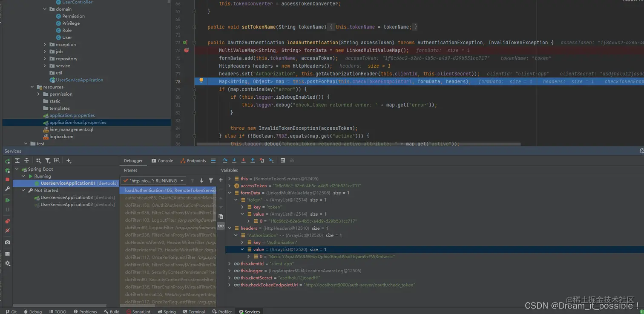Open the Build tool window tab
644x314 pixels.
(112, 311)
